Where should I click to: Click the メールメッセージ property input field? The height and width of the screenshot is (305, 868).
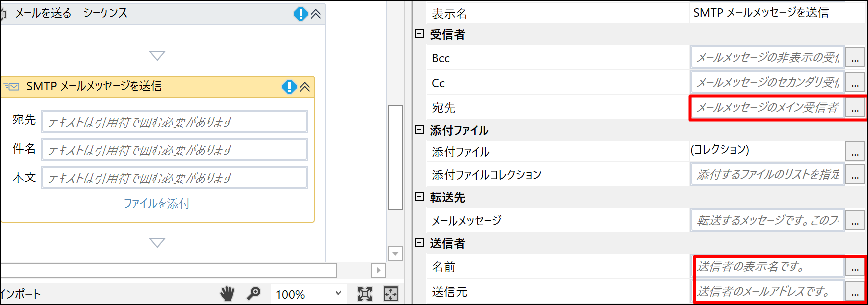768,220
